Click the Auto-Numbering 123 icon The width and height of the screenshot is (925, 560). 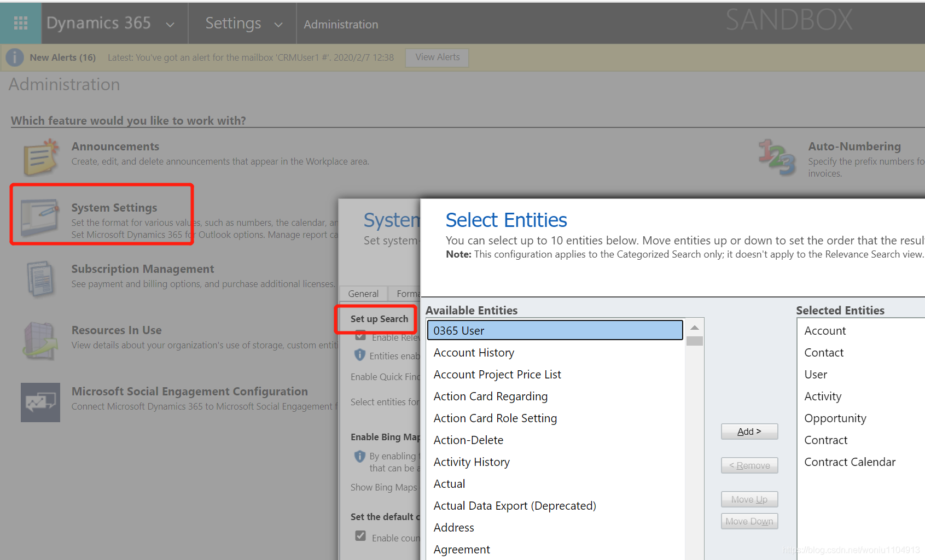[x=777, y=157]
